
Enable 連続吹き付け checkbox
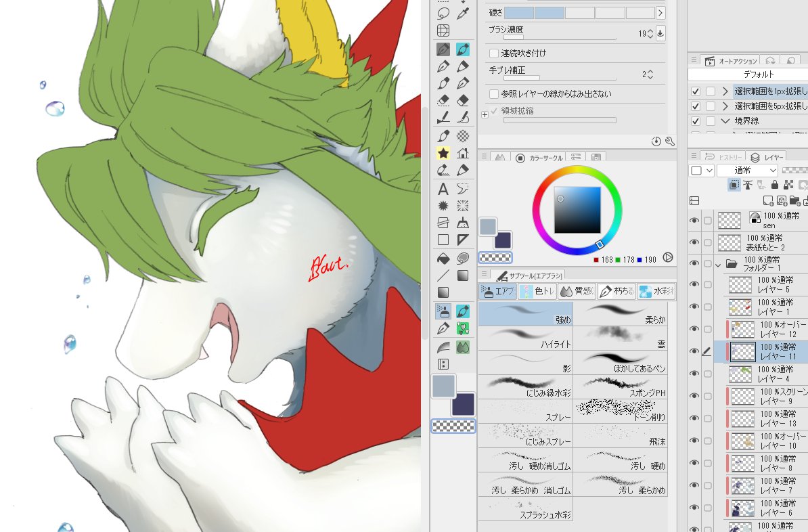(x=494, y=53)
